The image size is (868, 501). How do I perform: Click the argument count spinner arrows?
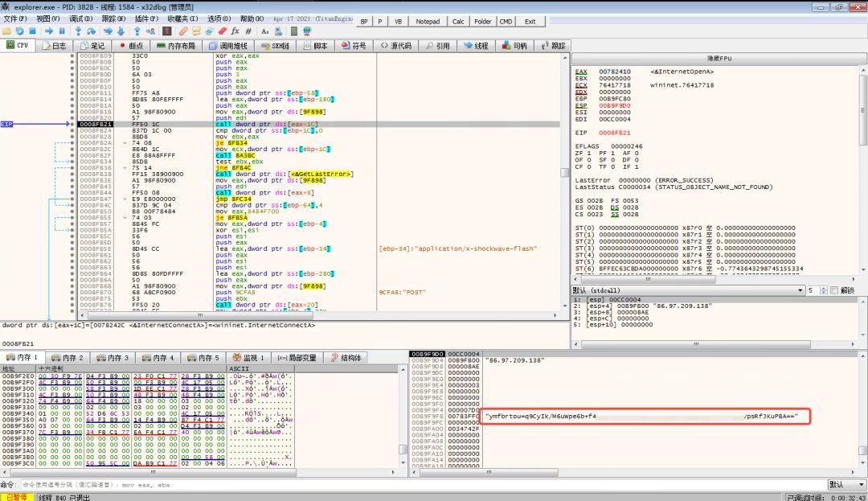coord(821,290)
